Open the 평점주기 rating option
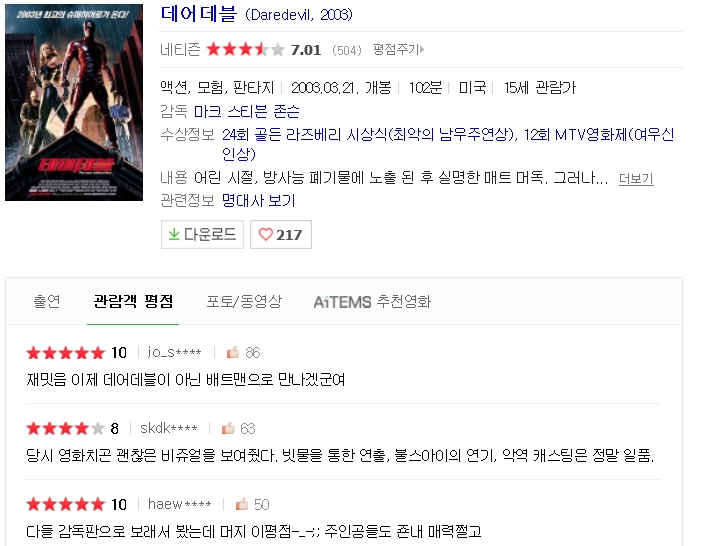The height and width of the screenshot is (546, 720). [x=398, y=49]
